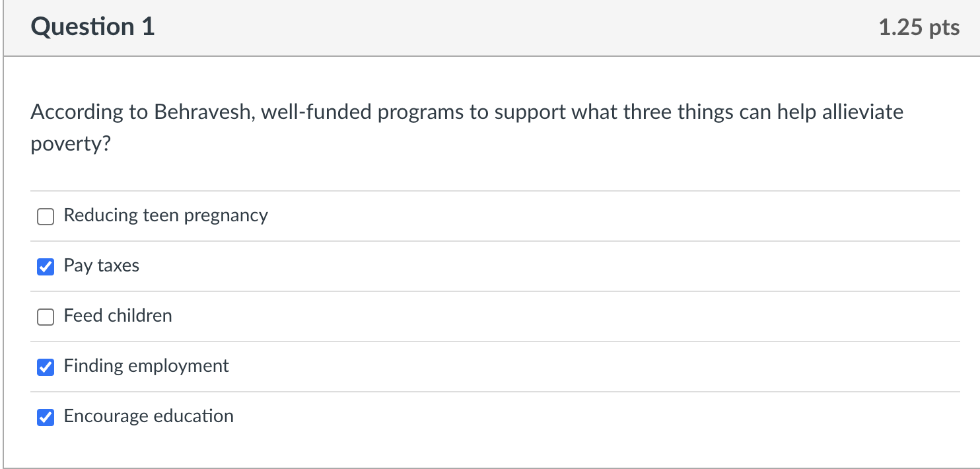Click the Pay taxes label text

pos(101,266)
